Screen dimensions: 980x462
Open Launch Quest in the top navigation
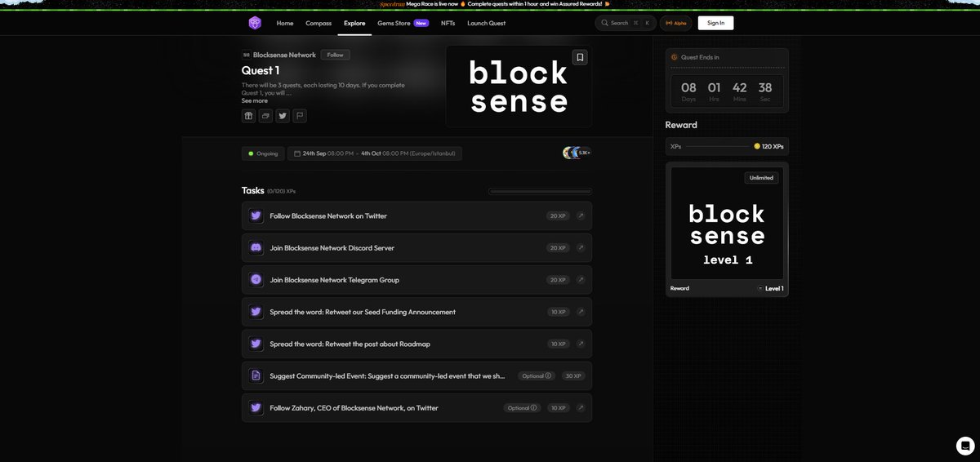pos(486,23)
